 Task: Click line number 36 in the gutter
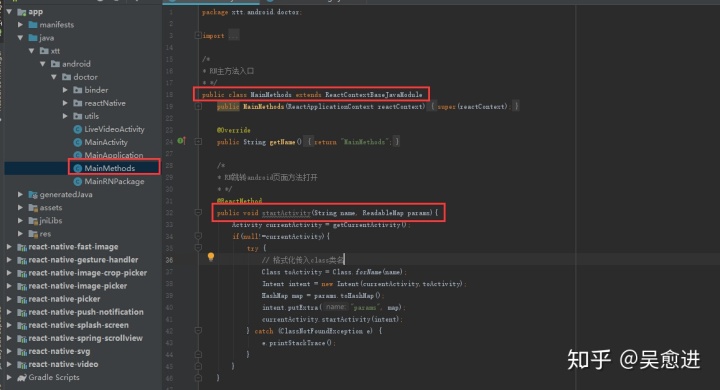coord(169,260)
